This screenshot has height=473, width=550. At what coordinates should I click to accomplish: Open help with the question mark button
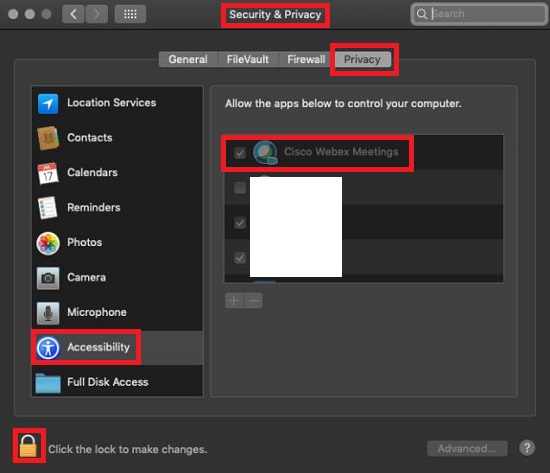527,448
